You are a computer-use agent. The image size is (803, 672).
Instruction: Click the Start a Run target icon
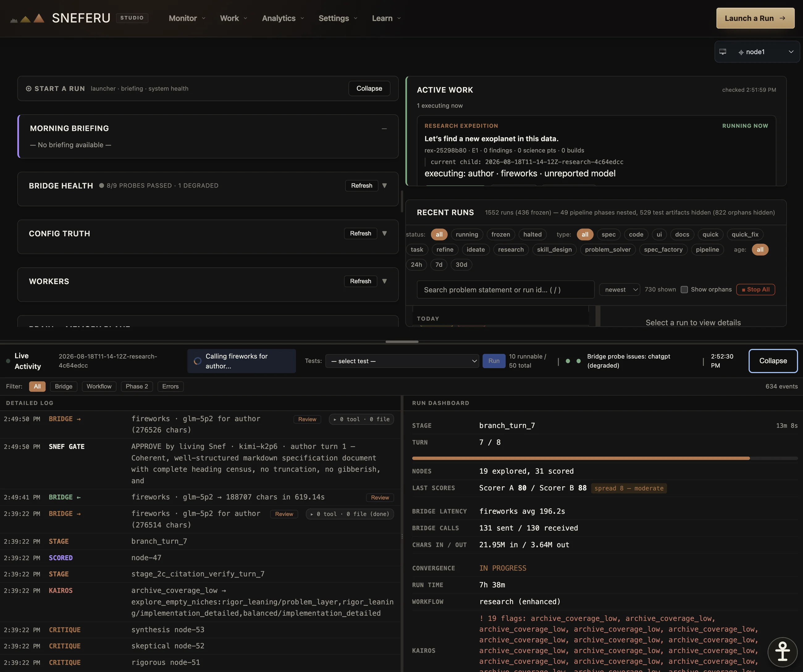(x=29, y=89)
